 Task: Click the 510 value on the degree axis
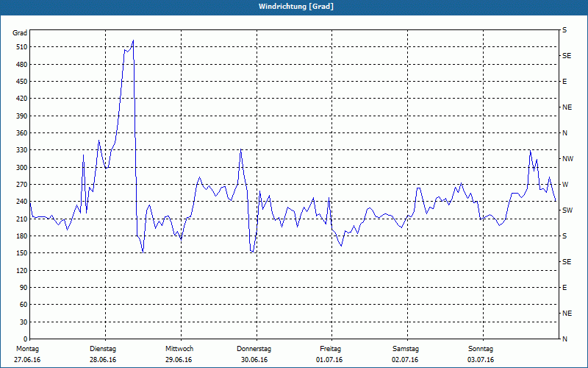point(22,47)
